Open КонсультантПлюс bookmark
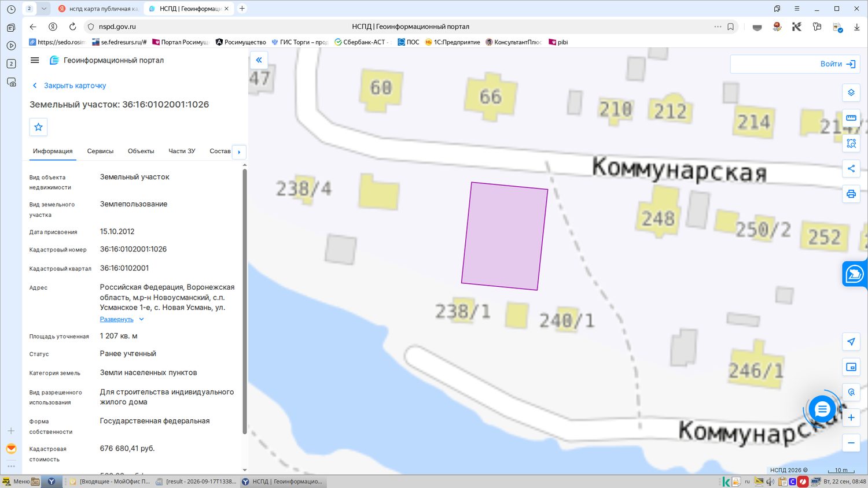Screen dimensions: 868x488 pos(513,42)
